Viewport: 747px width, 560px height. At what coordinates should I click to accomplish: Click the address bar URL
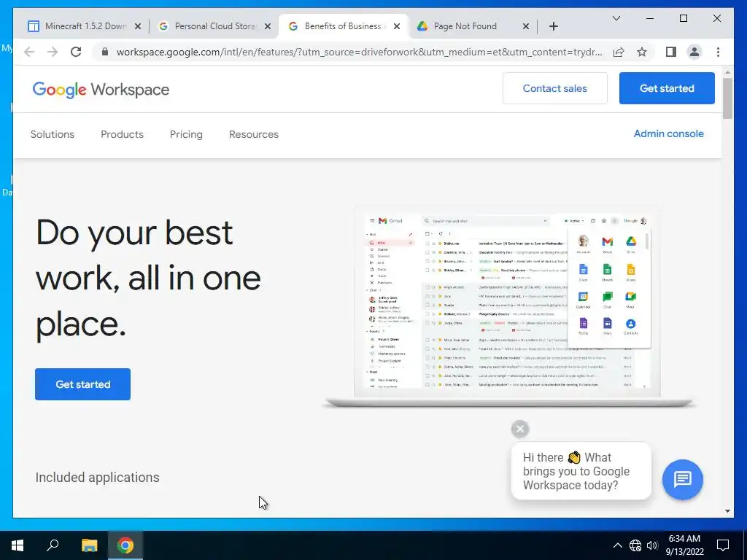coord(359,52)
